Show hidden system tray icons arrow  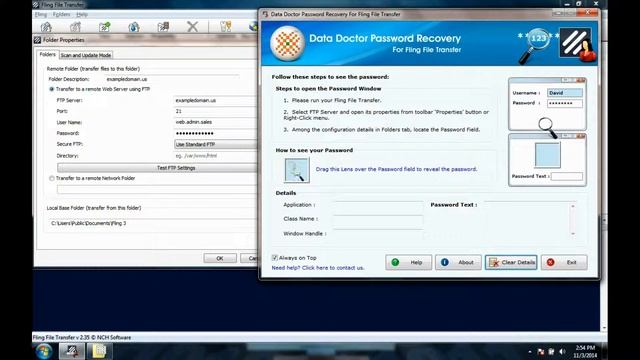pyautogui.click(x=530, y=351)
